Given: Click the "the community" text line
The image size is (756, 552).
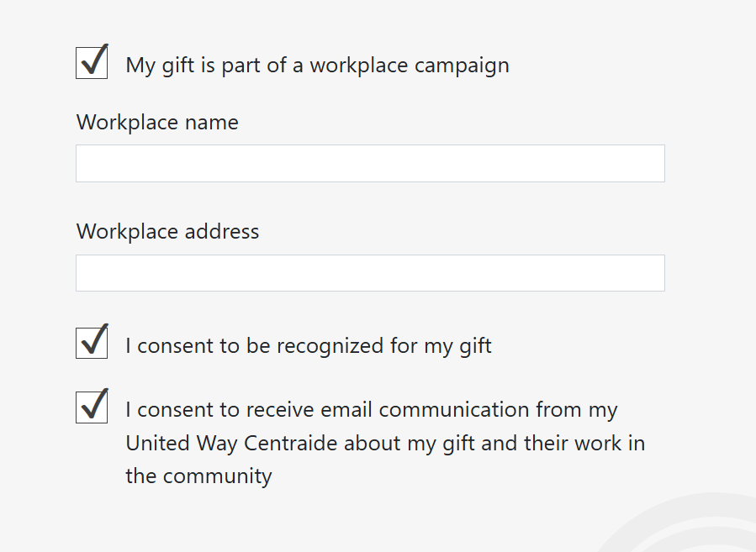Looking at the screenshot, I should (198, 476).
